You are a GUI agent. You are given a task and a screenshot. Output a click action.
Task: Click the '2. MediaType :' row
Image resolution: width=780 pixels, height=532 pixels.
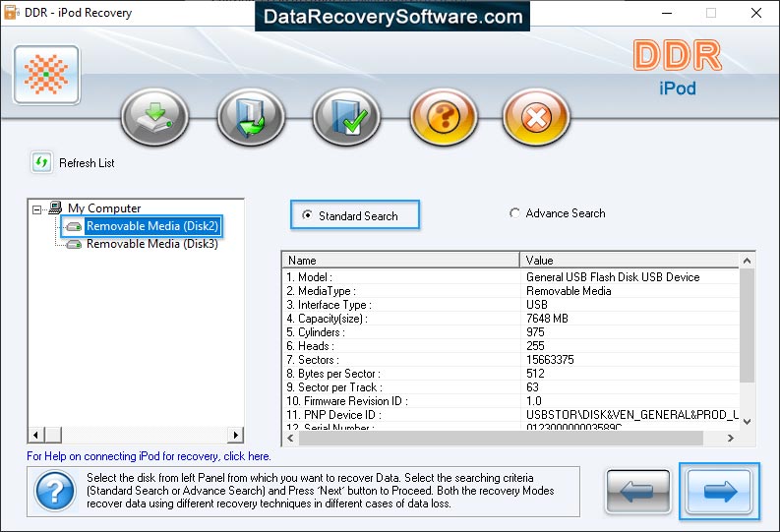[x=510, y=291]
